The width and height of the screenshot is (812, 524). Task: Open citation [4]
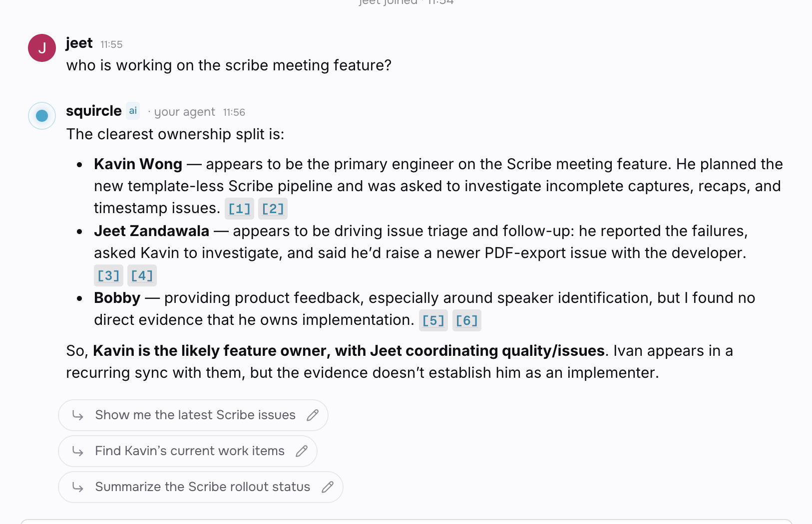(x=142, y=275)
